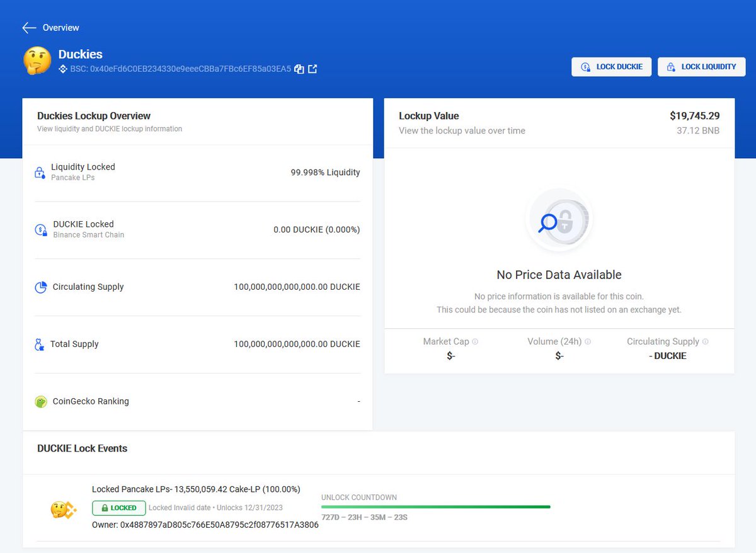Click the green LOCKED status badge
Image resolution: width=756 pixels, height=553 pixels.
[x=119, y=508]
